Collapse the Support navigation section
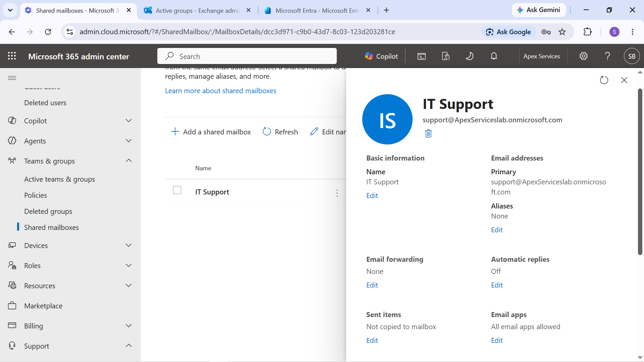Image resolution: width=644 pixels, height=362 pixels. pyautogui.click(x=128, y=346)
